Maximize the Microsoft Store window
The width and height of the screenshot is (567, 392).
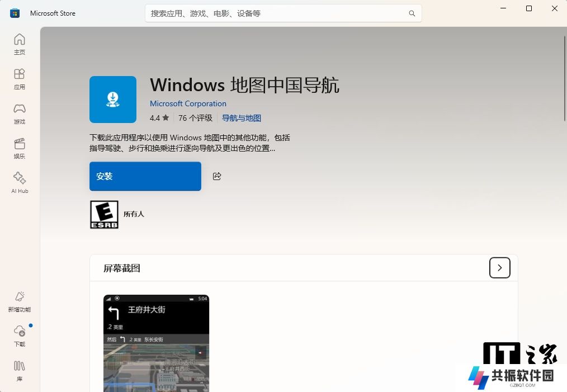pyautogui.click(x=528, y=8)
